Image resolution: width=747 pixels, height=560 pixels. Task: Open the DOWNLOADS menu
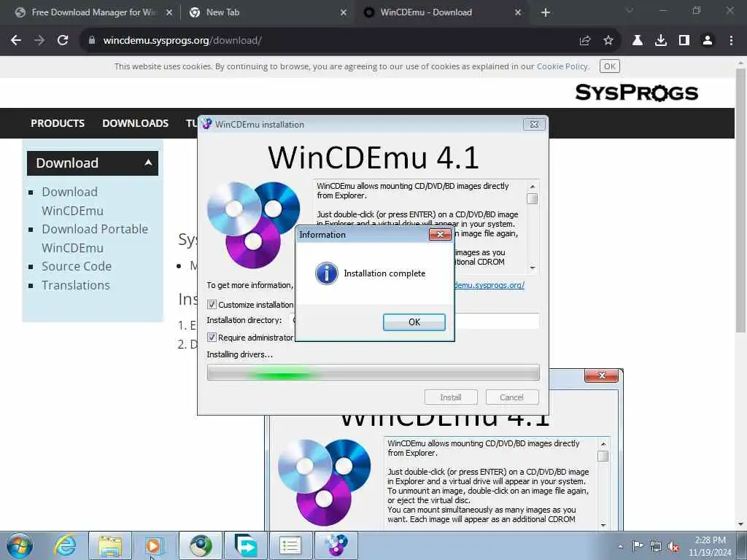135,123
